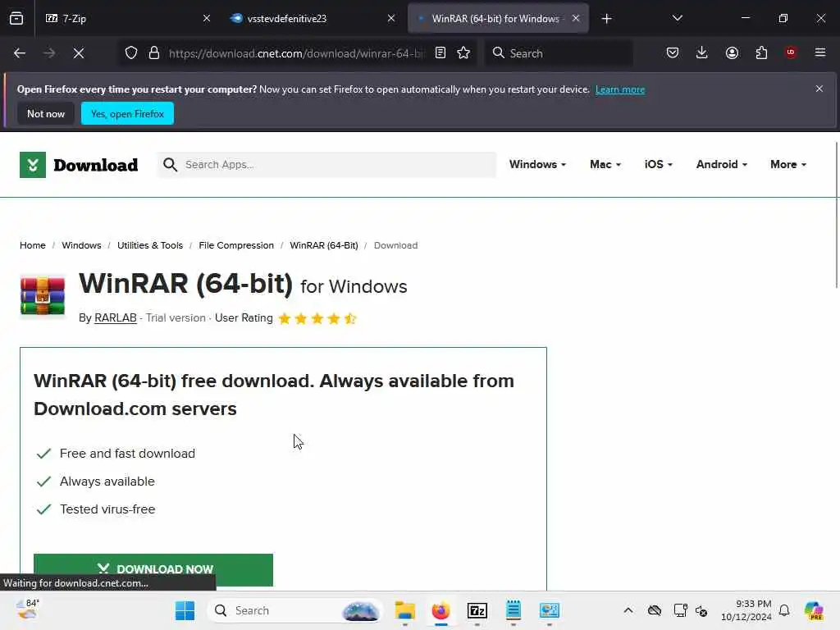Open Windows breadcrumb link
The image size is (840, 630).
pos(81,245)
